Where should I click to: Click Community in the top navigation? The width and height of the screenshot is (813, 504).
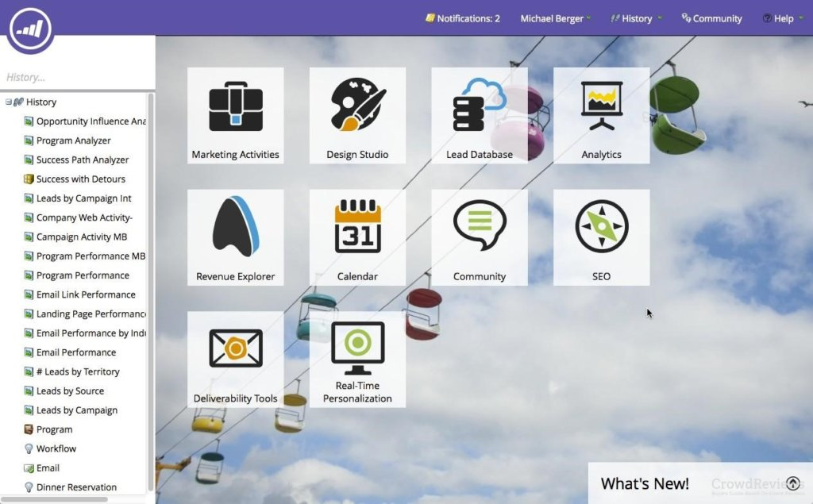711,17
